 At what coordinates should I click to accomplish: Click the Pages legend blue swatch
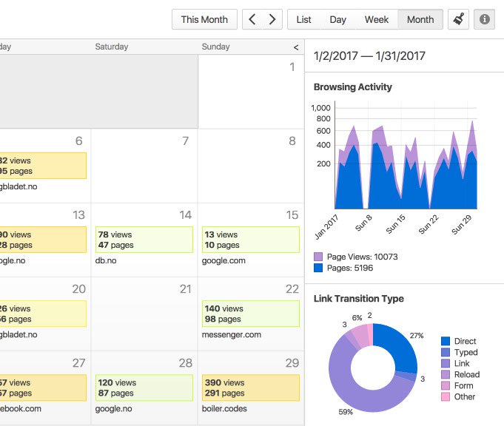click(318, 268)
